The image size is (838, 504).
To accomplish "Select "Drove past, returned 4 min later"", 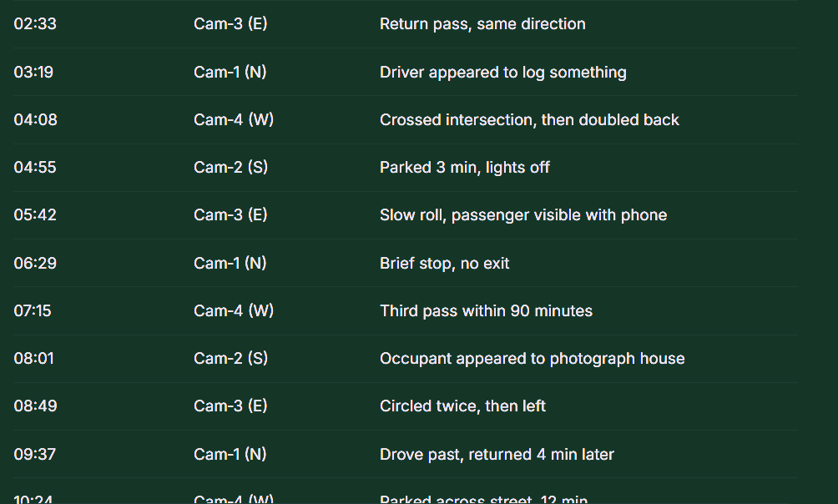I will coord(497,454).
